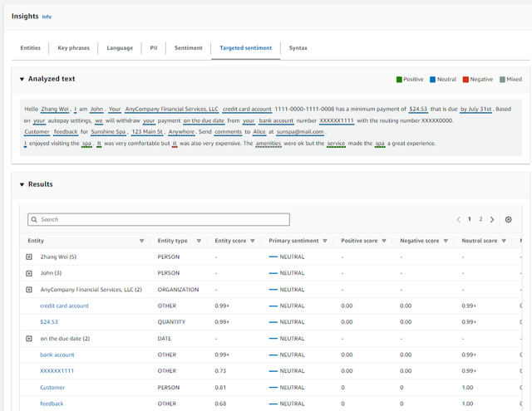Collapse the Analyzed text section

coord(22,79)
